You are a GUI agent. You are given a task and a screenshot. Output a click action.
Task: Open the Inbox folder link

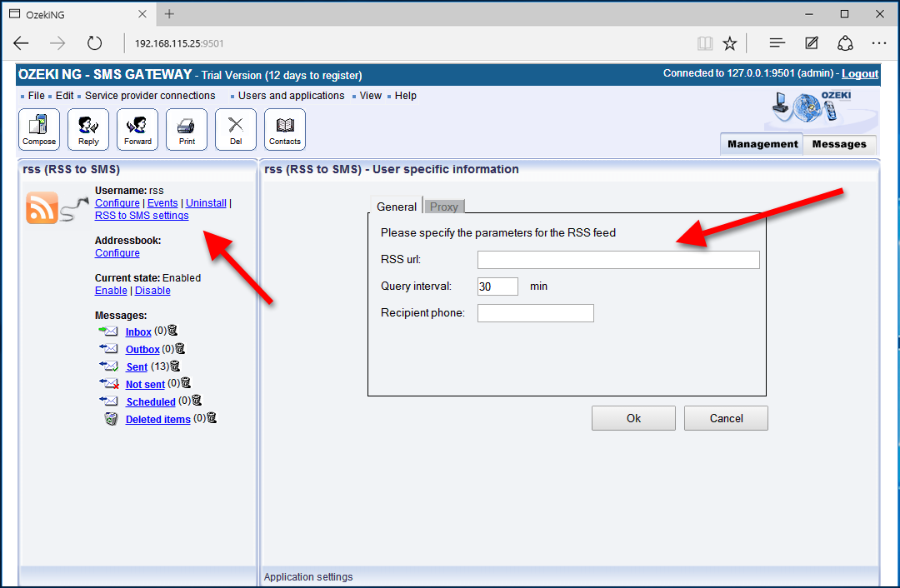(138, 331)
